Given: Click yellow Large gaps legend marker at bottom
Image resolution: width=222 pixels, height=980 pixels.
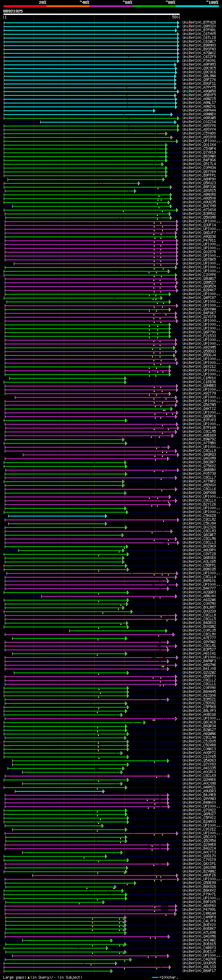Looking at the screenshot, I should 28,977.
